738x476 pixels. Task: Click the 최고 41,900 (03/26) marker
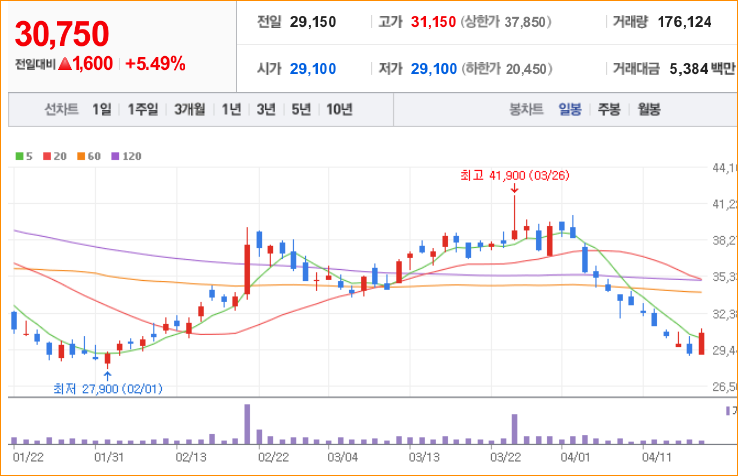(515, 176)
